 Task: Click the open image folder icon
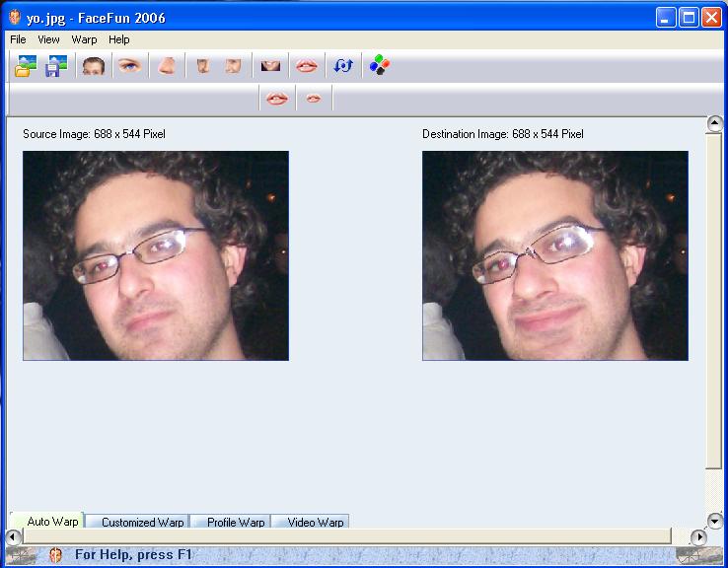(26, 66)
